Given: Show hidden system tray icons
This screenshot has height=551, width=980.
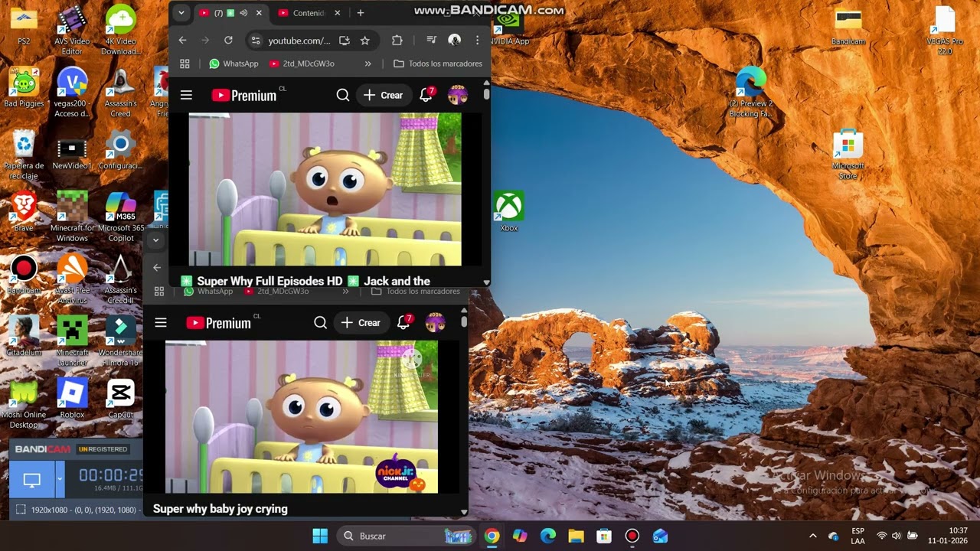Looking at the screenshot, I should tap(813, 536).
